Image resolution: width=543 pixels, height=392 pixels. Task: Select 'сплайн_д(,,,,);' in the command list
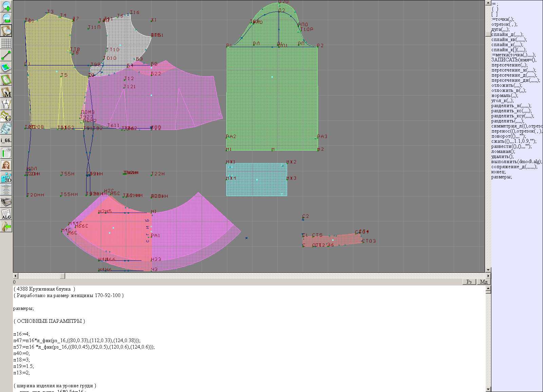(507, 35)
